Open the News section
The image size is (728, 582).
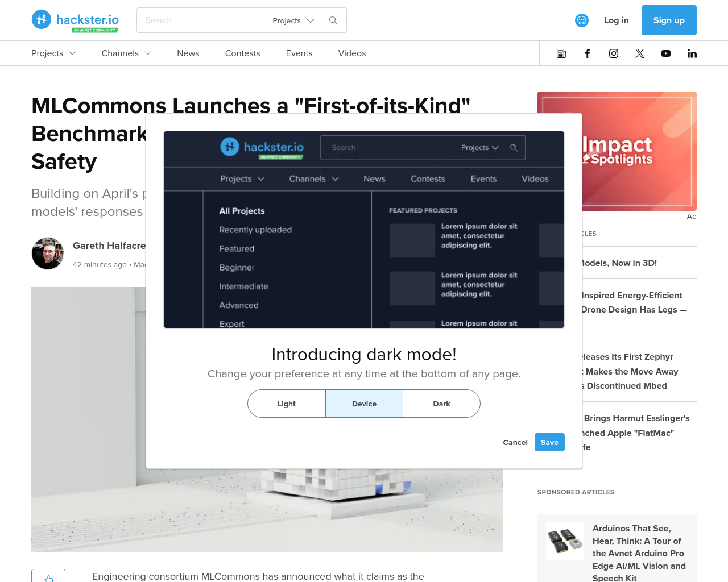188,53
